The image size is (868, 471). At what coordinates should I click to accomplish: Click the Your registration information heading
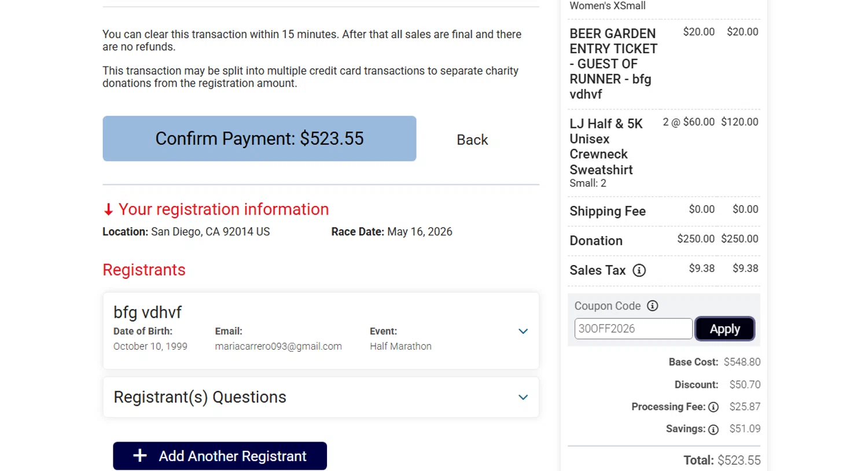point(223,209)
